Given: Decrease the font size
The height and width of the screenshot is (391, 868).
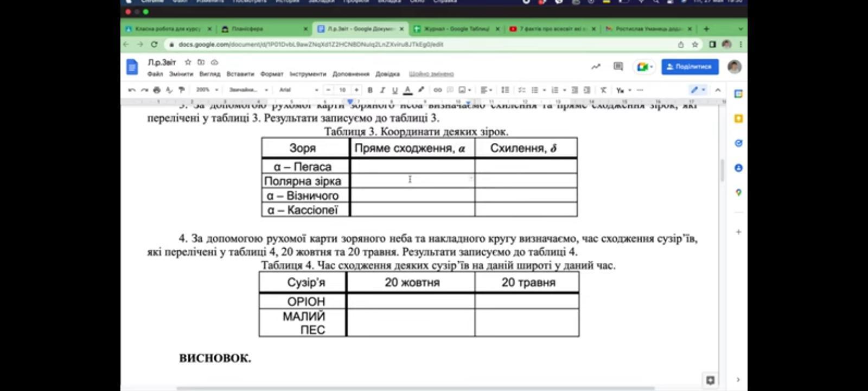Looking at the screenshot, I should (328, 90).
